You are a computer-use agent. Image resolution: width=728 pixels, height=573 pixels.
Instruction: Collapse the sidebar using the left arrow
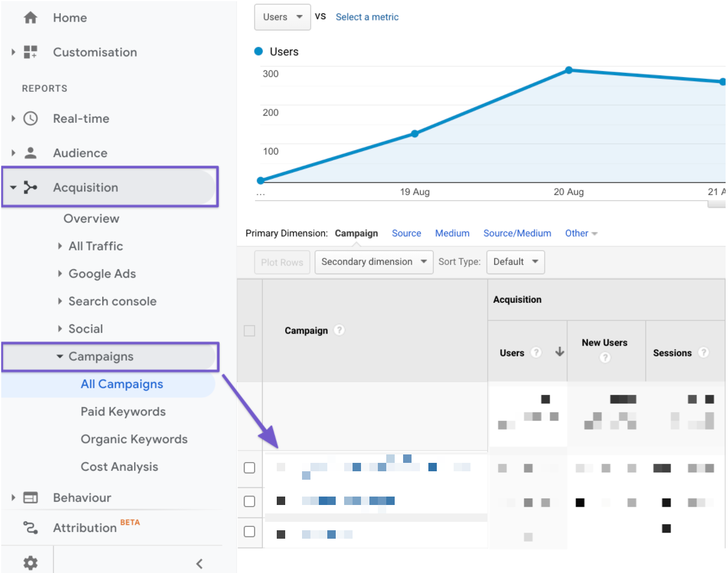pos(199,563)
